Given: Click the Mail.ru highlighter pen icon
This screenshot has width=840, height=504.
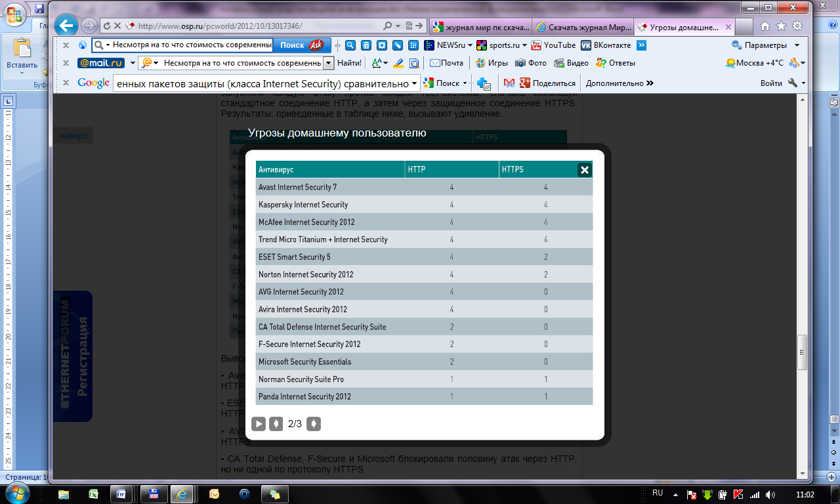Looking at the screenshot, I should point(398,63).
